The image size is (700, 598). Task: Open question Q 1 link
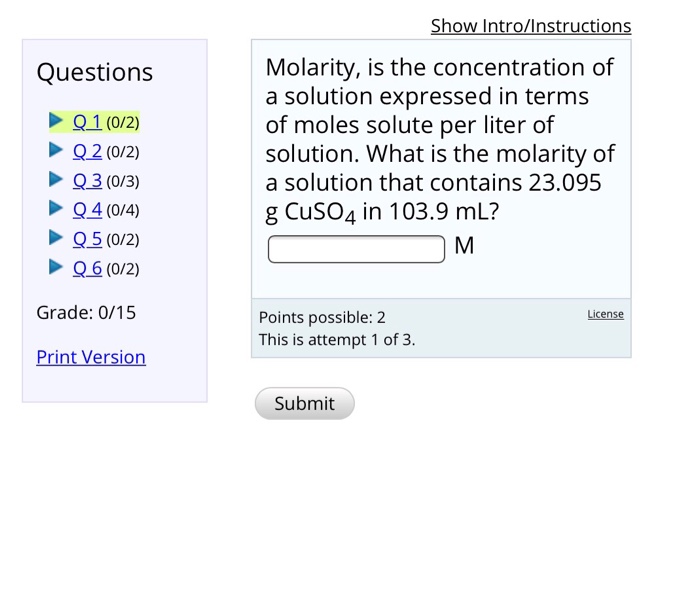point(88,122)
